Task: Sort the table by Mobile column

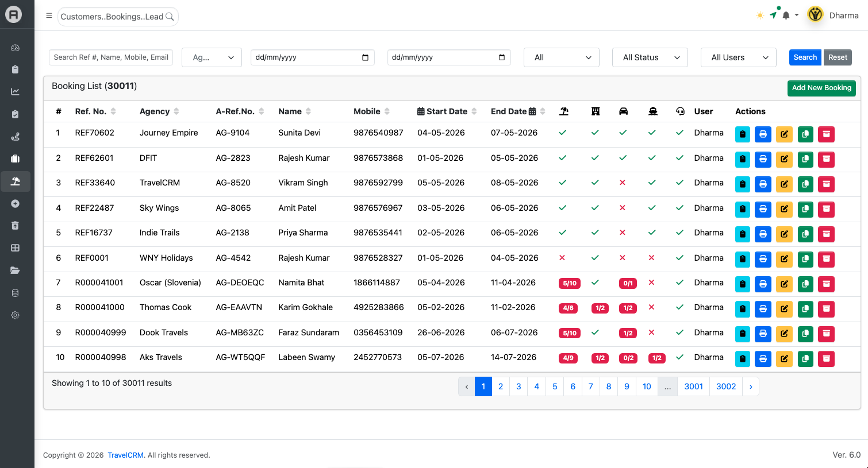Action: coord(387,111)
